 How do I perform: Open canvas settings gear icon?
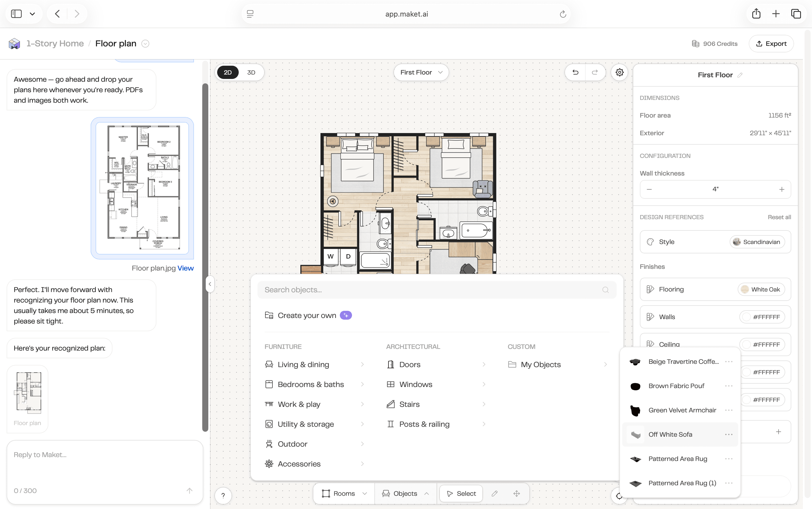[619, 72]
